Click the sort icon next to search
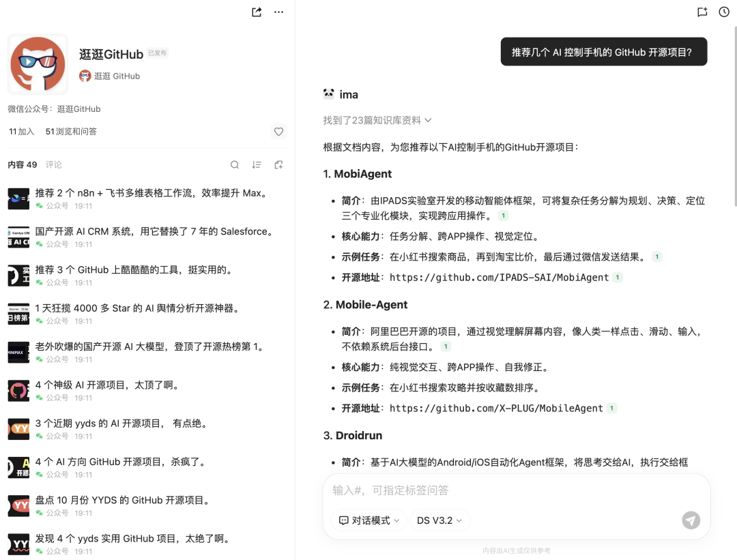 [x=256, y=164]
